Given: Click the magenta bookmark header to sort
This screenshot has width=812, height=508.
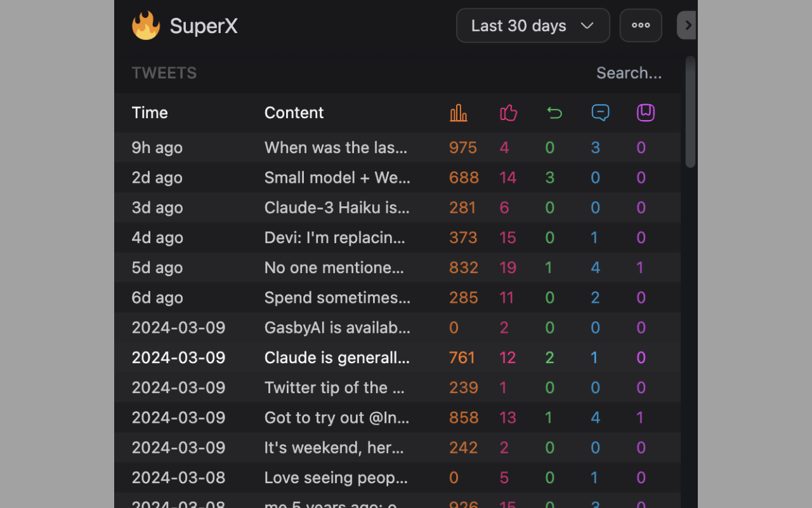Looking at the screenshot, I should [x=645, y=112].
